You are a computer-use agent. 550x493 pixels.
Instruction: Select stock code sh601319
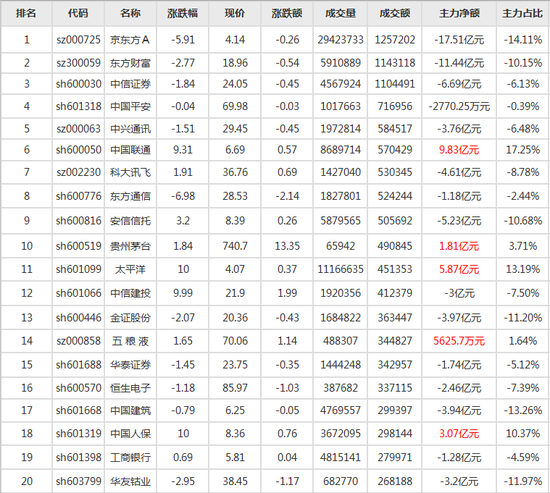[78, 433]
